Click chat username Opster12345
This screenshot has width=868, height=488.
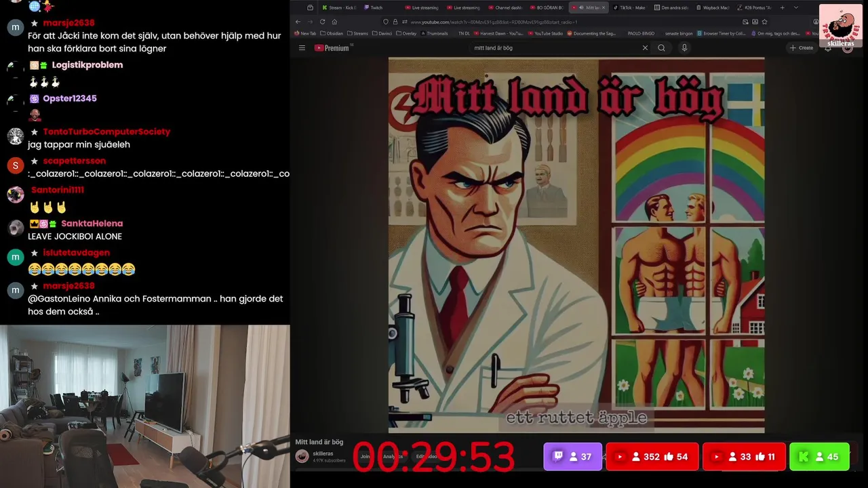click(70, 98)
